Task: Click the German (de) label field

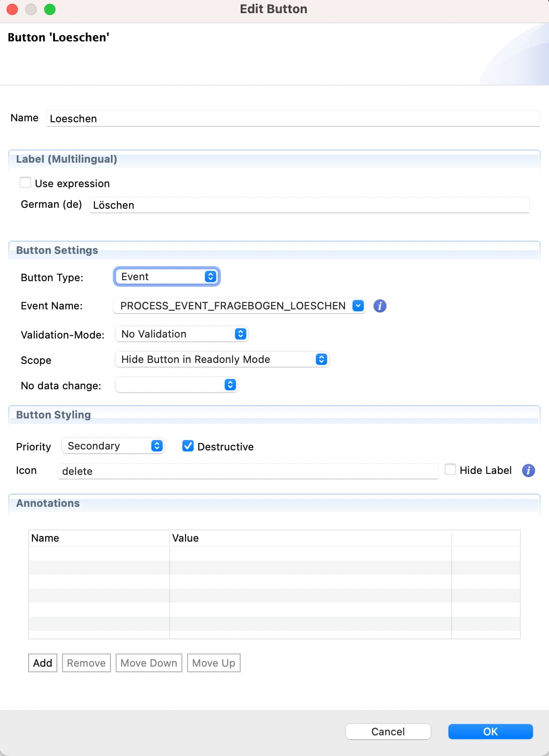Action: [x=309, y=205]
